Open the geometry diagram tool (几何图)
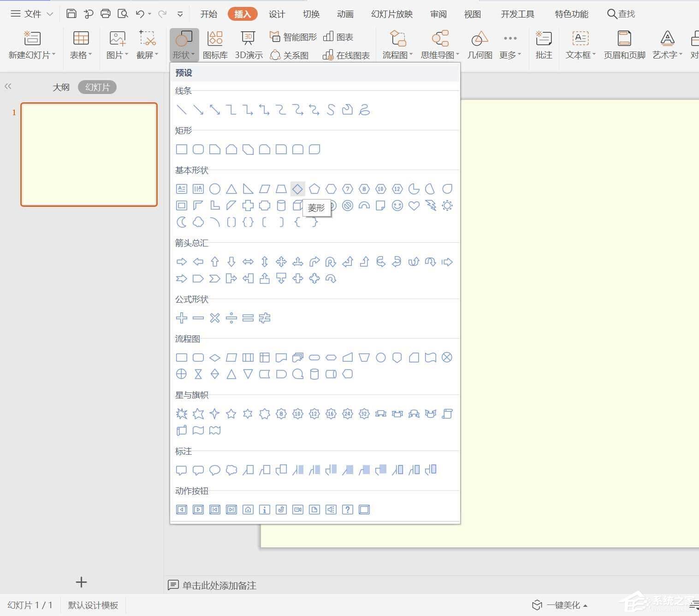 tap(480, 45)
